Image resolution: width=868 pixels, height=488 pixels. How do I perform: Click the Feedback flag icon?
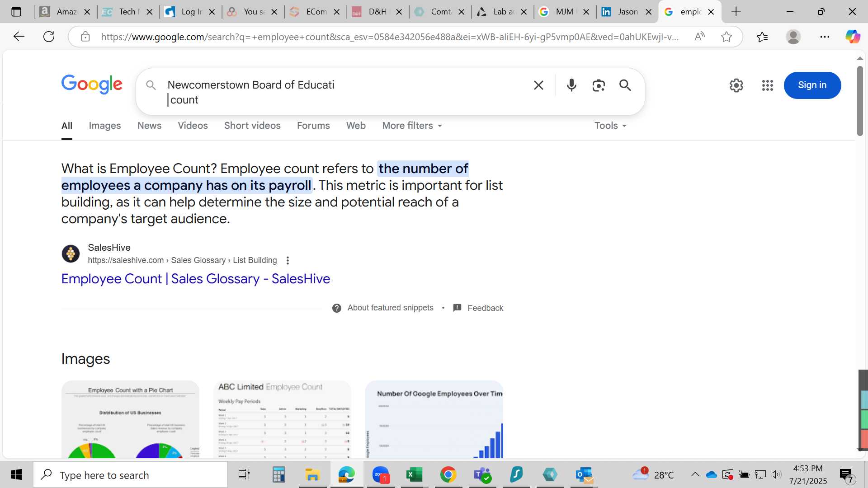pyautogui.click(x=457, y=308)
